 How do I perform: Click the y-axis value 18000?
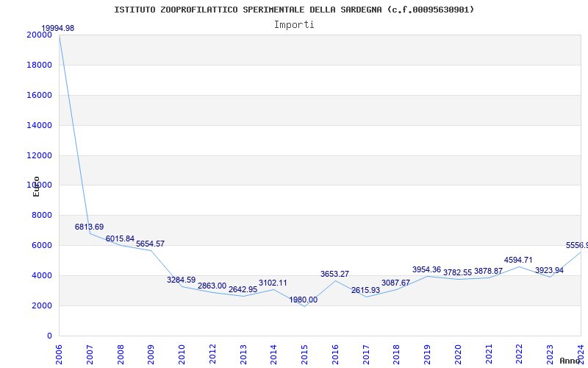(x=39, y=65)
